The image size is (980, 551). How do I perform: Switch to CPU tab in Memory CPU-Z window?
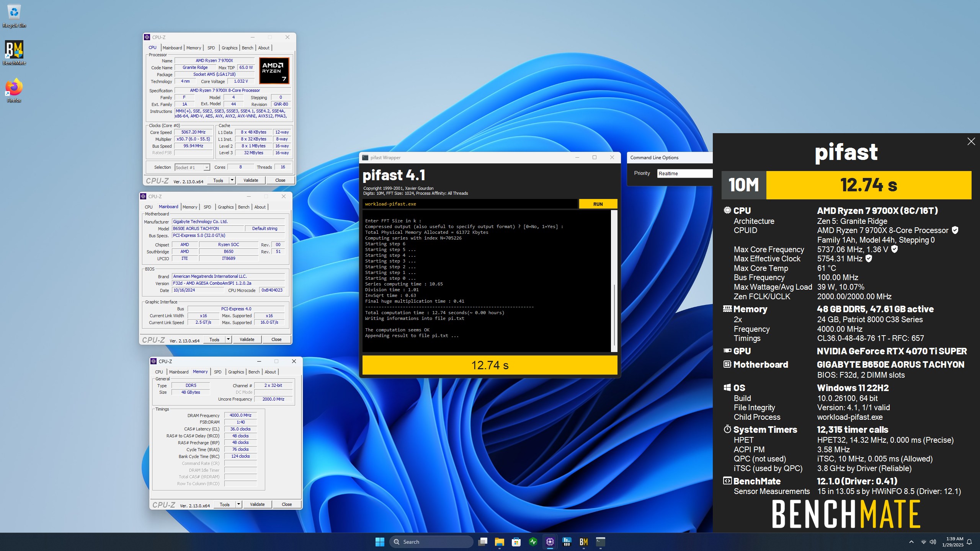point(159,372)
